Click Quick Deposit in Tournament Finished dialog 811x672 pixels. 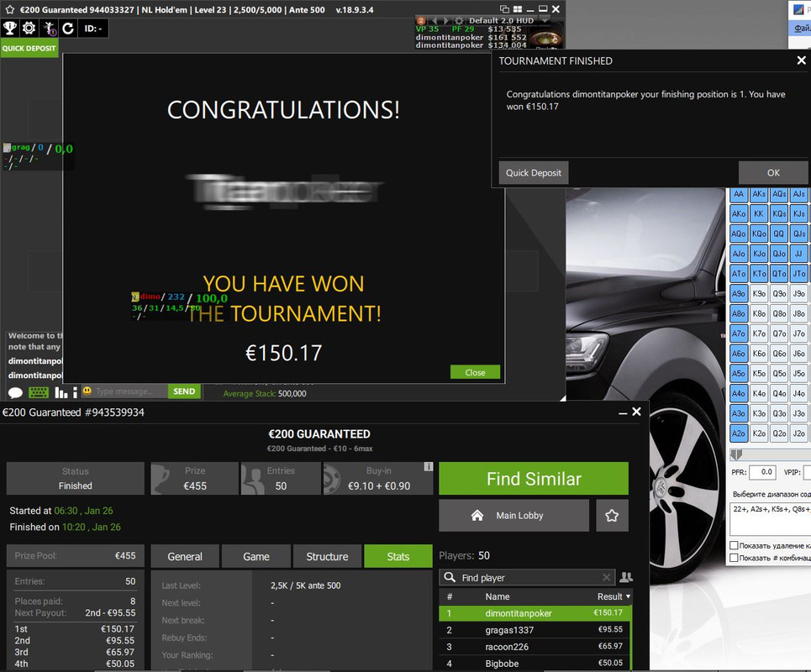(x=534, y=173)
